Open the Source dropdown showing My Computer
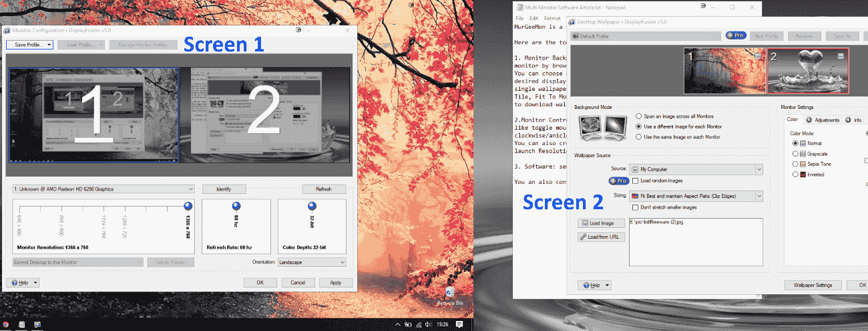This screenshot has height=331, width=868. pyautogui.click(x=696, y=169)
